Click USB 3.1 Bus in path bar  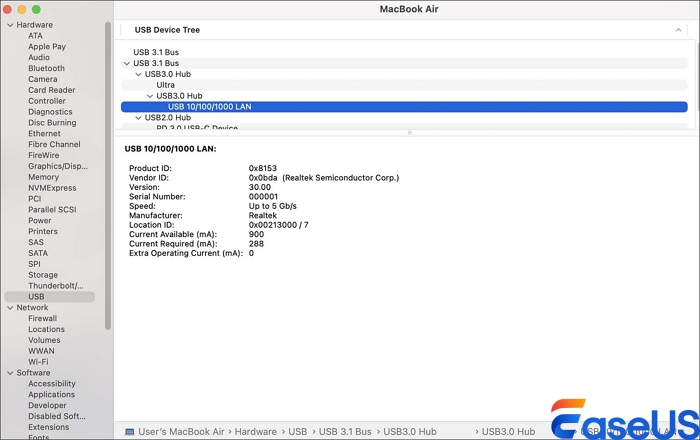click(345, 432)
